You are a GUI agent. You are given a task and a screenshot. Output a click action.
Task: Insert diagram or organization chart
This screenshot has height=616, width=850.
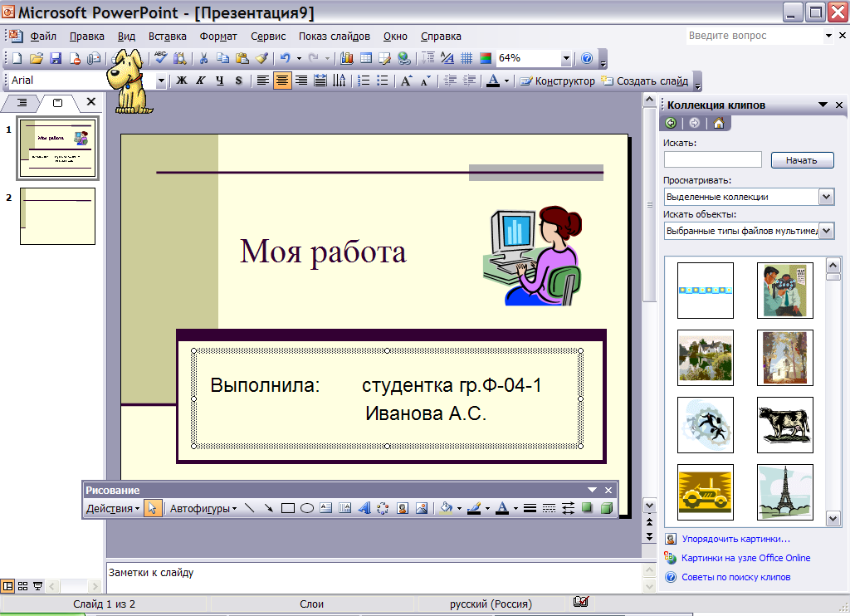[383, 508]
